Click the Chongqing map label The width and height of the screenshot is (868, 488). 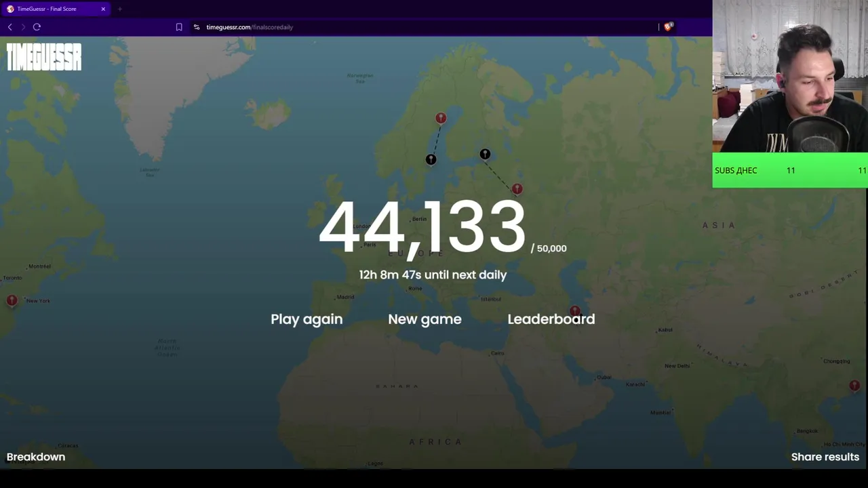coord(836,361)
